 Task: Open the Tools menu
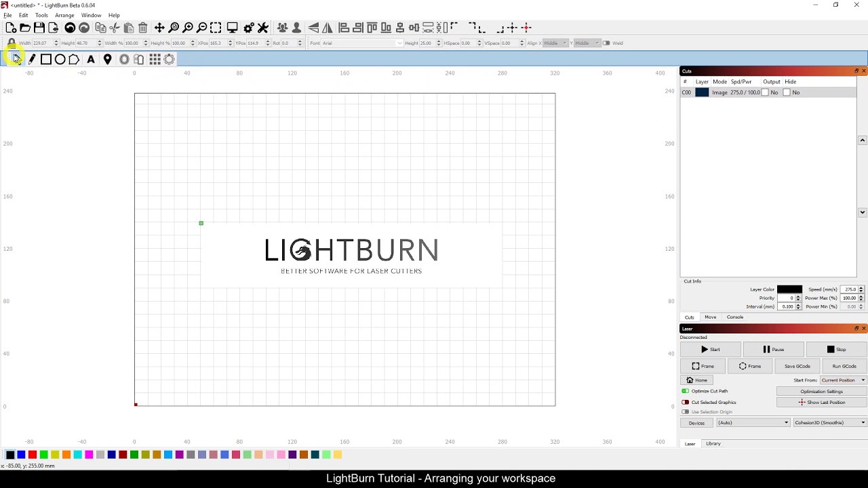pyautogui.click(x=41, y=15)
